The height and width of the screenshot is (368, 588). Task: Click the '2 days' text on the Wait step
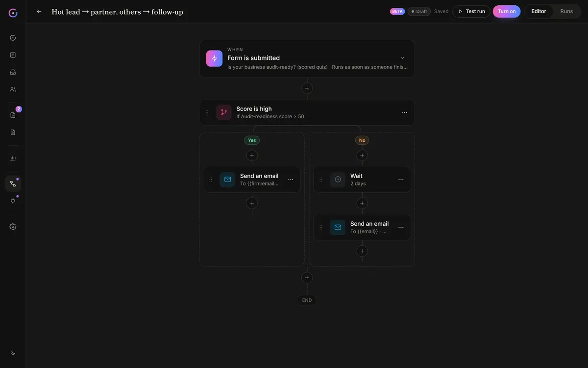pos(358,184)
